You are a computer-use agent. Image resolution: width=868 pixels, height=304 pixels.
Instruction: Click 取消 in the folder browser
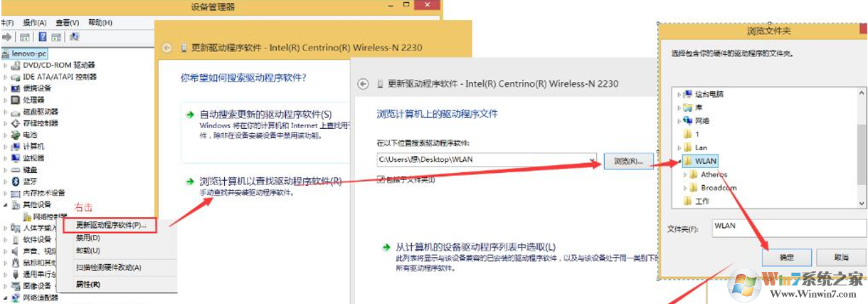pos(841,257)
